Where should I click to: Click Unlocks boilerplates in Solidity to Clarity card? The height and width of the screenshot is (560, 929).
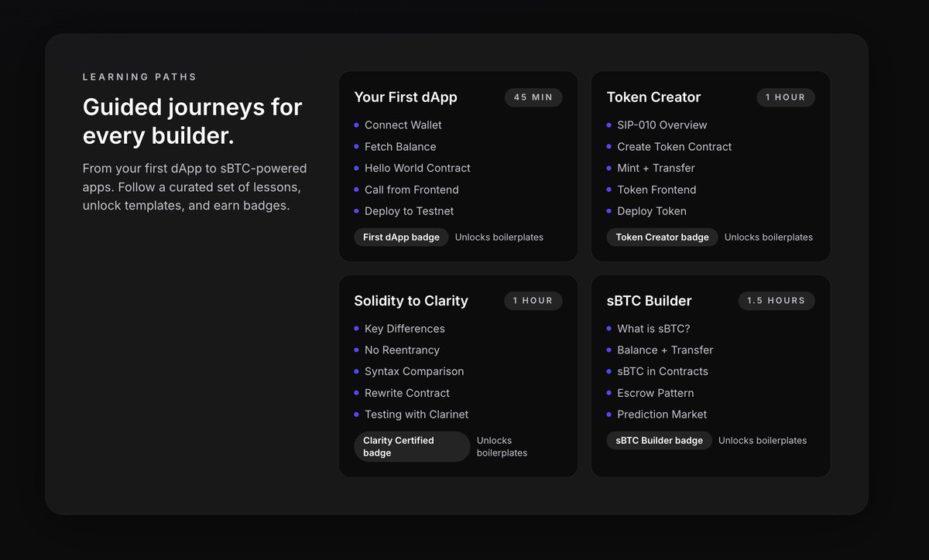tap(502, 447)
